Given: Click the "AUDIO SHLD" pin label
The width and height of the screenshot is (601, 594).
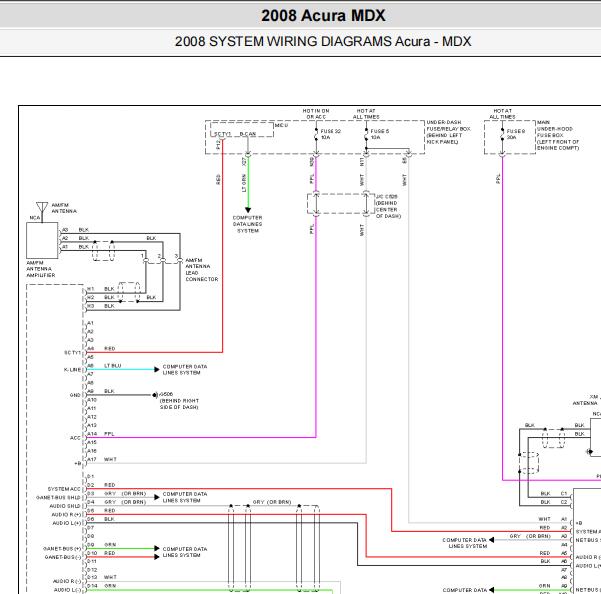Looking at the screenshot, I should click(x=65, y=506).
